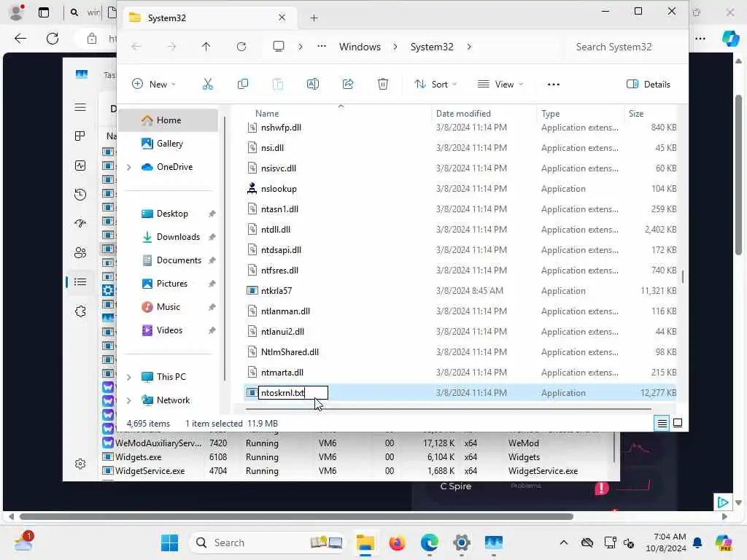Open the Sort dropdown menu
The image size is (747, 560).
[435, 85]
